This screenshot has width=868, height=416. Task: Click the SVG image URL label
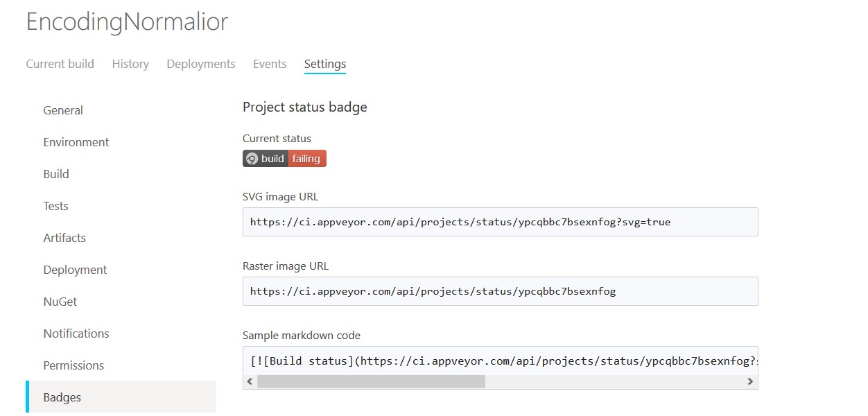pos(281,197)
